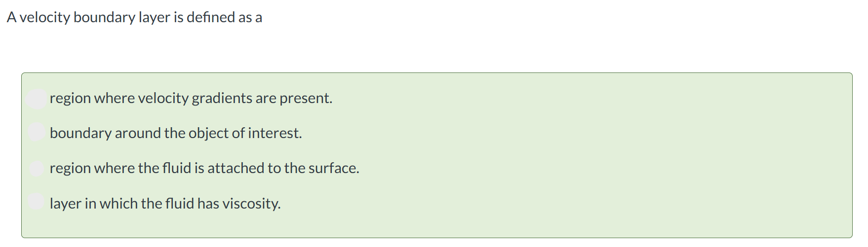Mark the 'fluid is attached to the surface' radio button
Screen dimensions: 868x247
point(37,168)
